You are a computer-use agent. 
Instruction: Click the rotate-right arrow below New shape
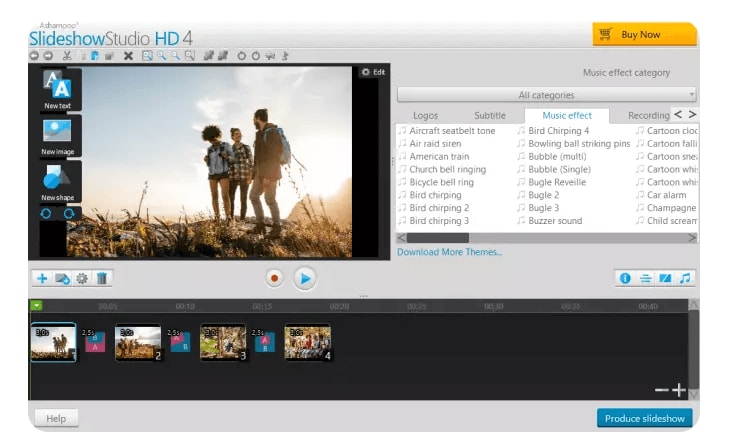(69, 214)
